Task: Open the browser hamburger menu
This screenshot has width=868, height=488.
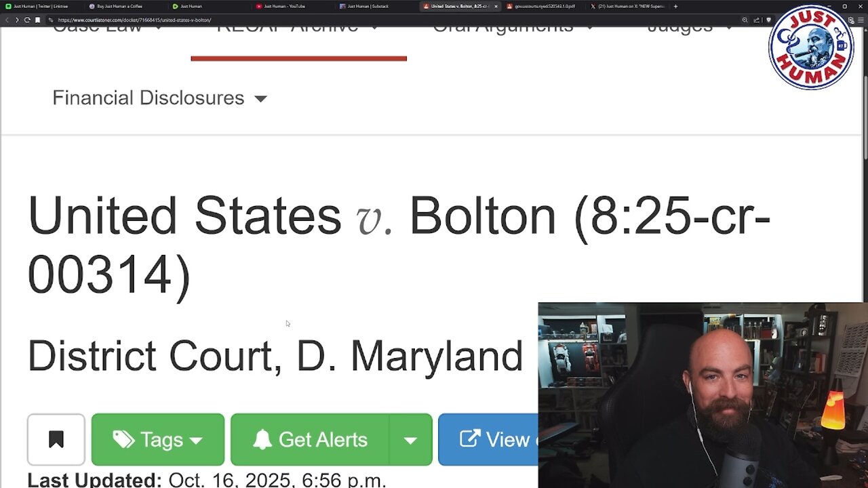Action: pyautogui.click(x=861, y=20)
